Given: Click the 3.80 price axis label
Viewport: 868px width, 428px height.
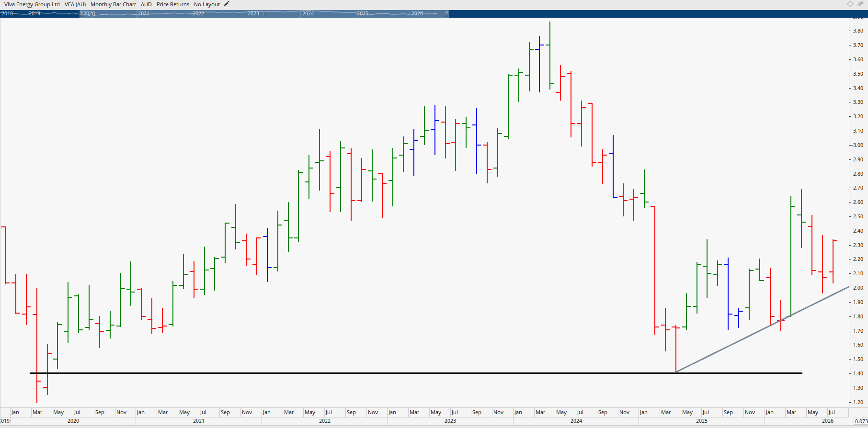Looking at the screenshot, I should coord(858,31).
